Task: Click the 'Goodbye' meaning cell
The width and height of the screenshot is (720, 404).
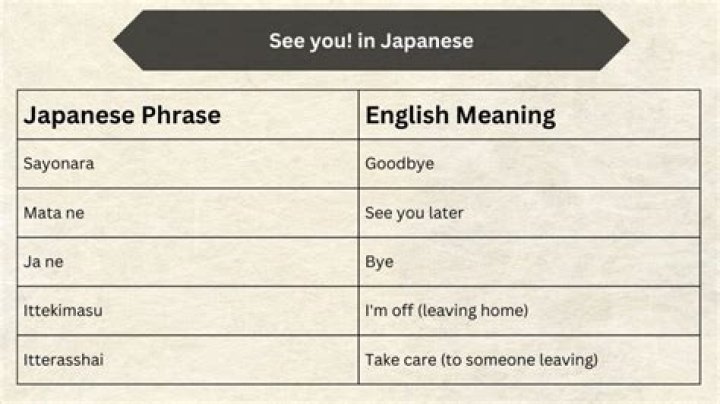Action: [x=529, y=164]
